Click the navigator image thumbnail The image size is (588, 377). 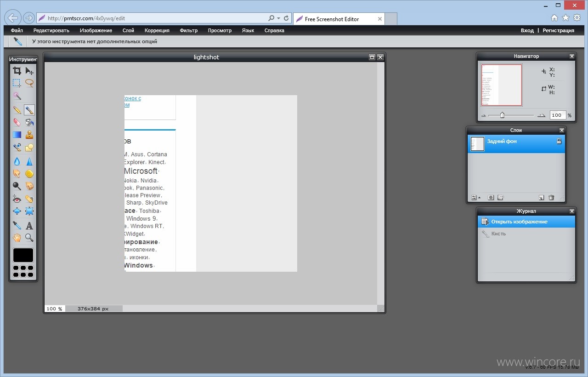502,85
